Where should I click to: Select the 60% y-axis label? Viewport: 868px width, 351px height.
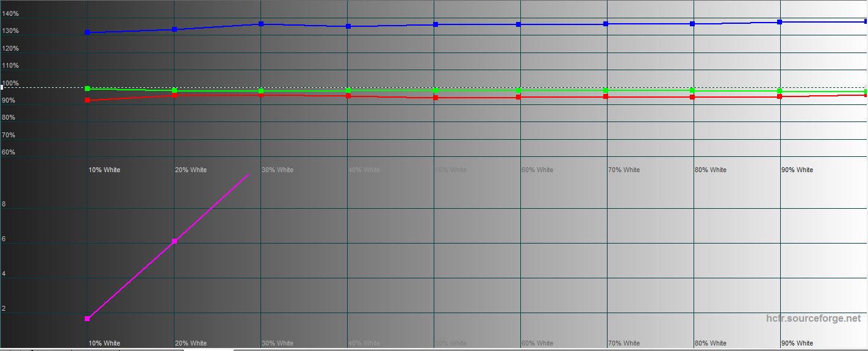click(9, 152)
